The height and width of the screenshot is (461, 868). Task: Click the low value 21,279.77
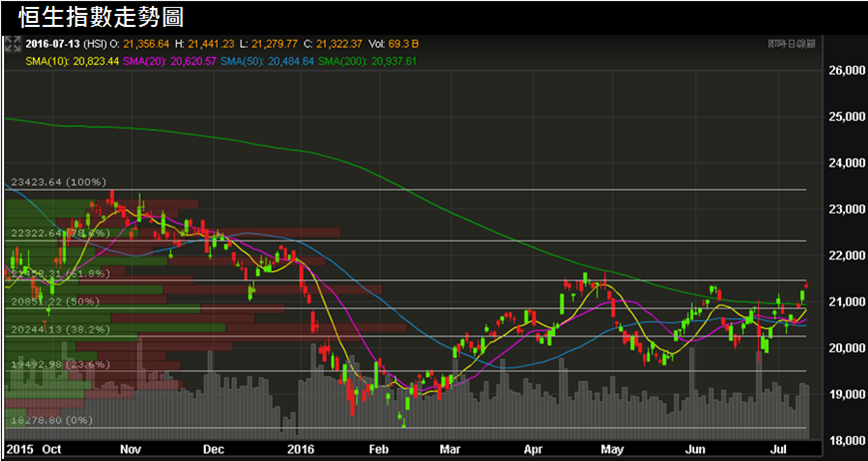point(273,44)
